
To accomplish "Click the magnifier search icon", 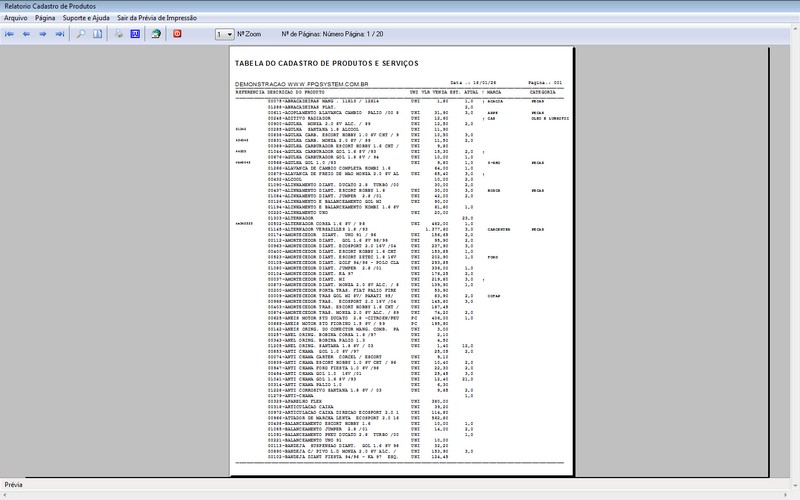I will (x=82, y=33).
